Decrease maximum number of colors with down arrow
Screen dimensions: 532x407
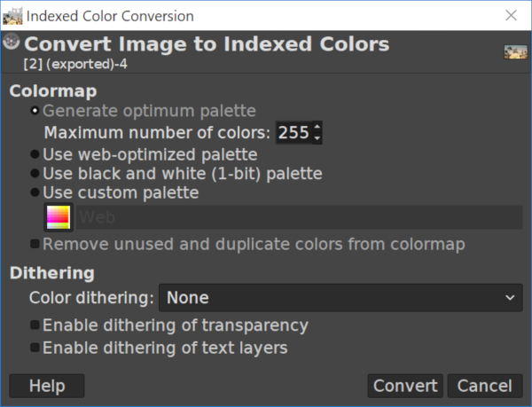317,138
